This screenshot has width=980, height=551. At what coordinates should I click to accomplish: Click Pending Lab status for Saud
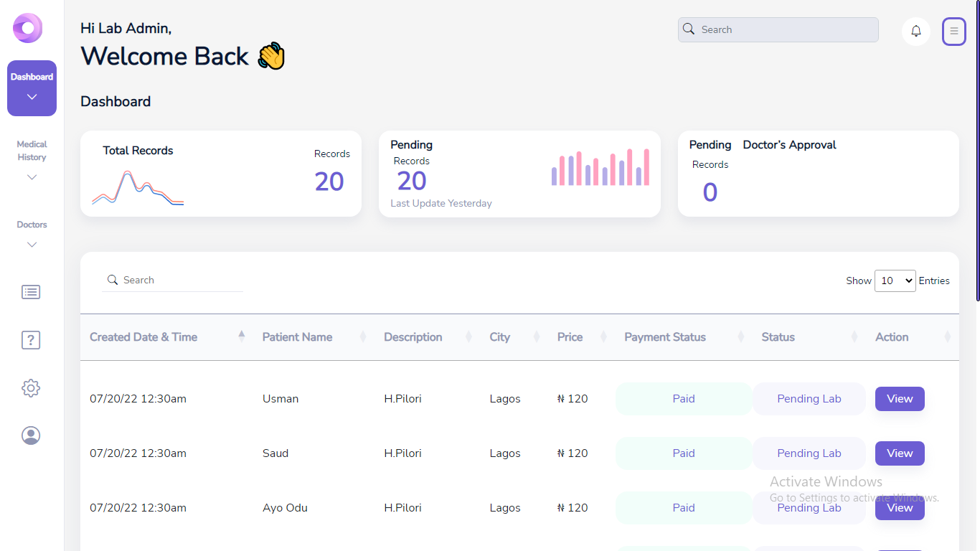pos(809,453)
